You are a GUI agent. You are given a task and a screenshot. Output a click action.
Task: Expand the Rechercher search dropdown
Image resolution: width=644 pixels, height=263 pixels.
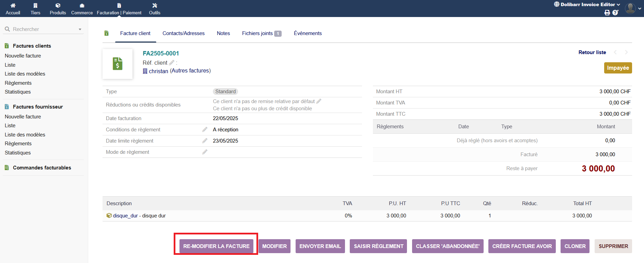[x=80, y=29]
